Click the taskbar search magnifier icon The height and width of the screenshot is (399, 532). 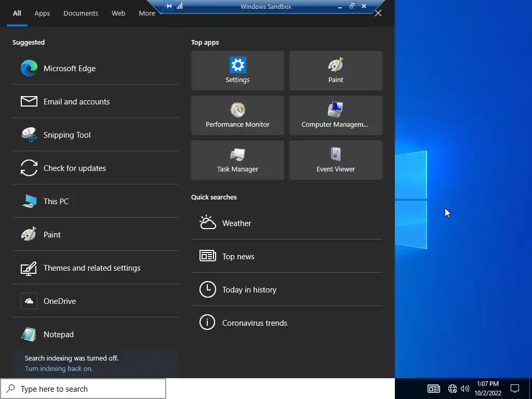click(x=10, y=388)
